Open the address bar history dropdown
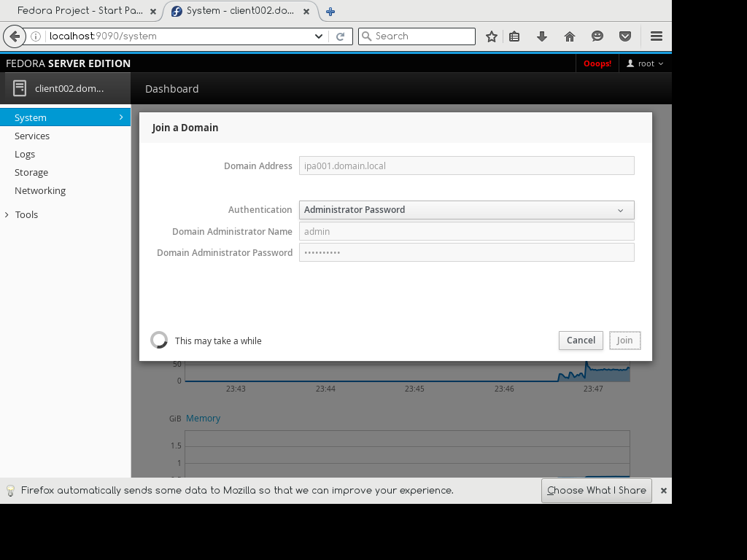 pos(318,36)
